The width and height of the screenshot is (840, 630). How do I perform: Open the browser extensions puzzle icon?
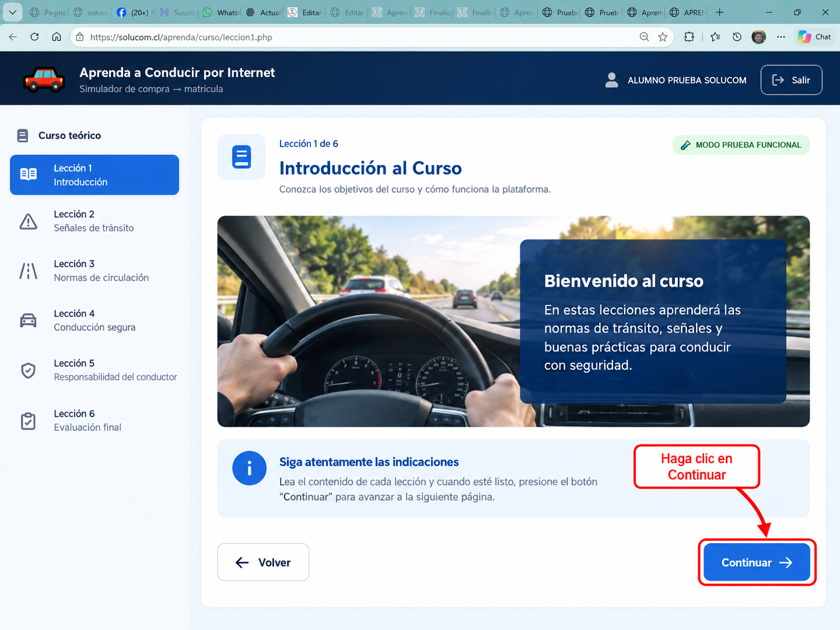[689, 37]
